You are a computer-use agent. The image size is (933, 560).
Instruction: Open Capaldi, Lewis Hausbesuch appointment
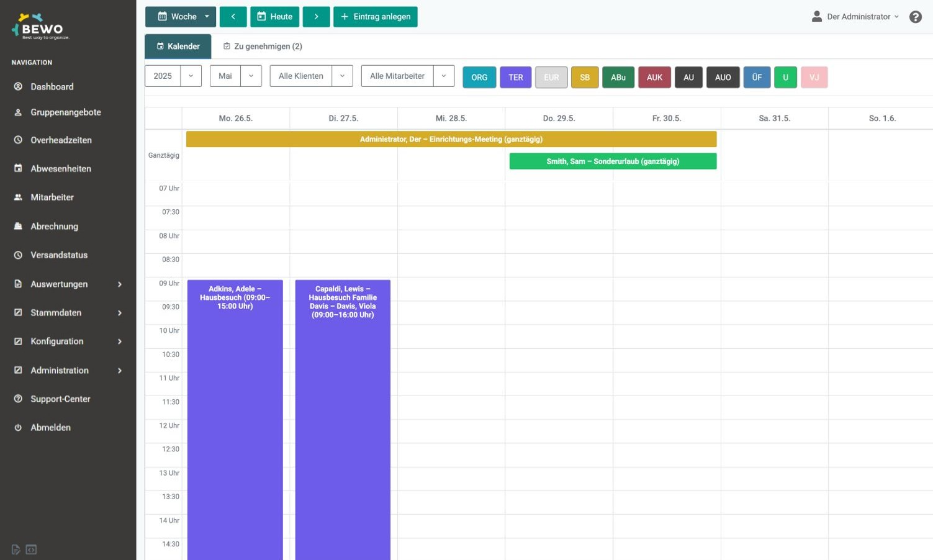(x=343, y=420)
